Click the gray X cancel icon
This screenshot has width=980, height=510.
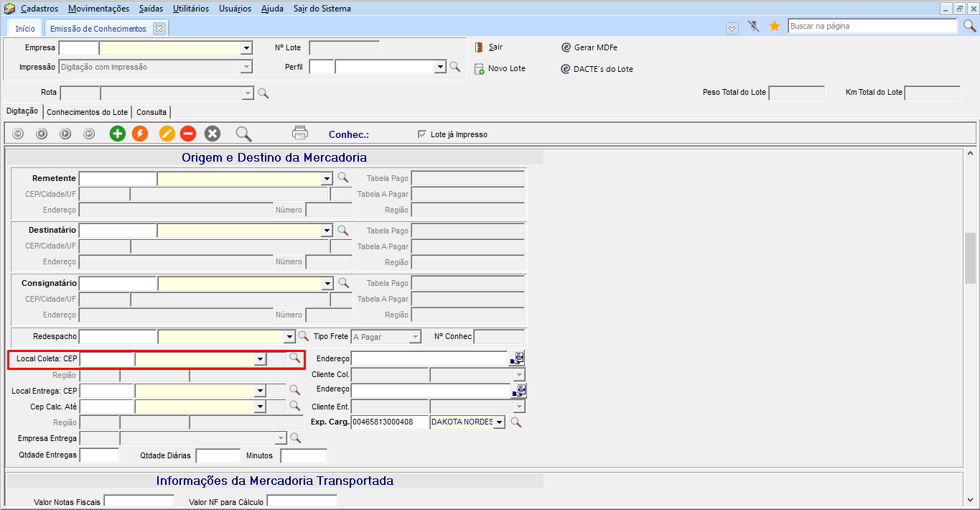(x=212, y=134)
